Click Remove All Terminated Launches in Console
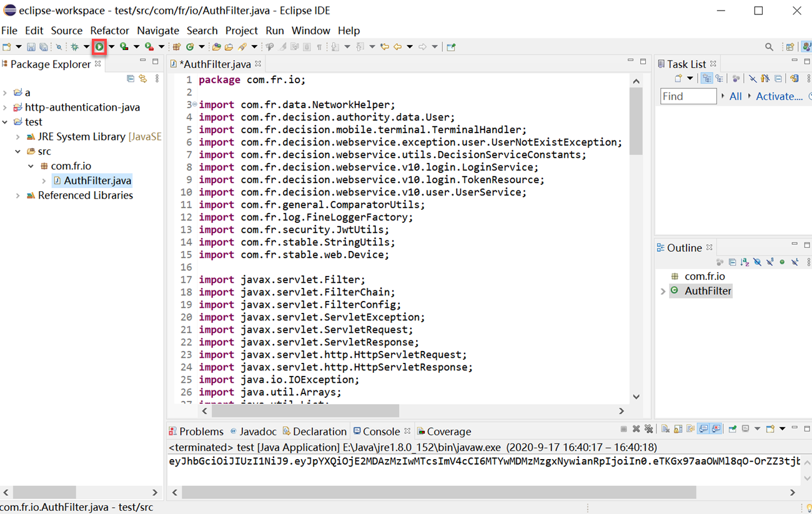Viewport: 812px width, 514px height. point(649,429)
